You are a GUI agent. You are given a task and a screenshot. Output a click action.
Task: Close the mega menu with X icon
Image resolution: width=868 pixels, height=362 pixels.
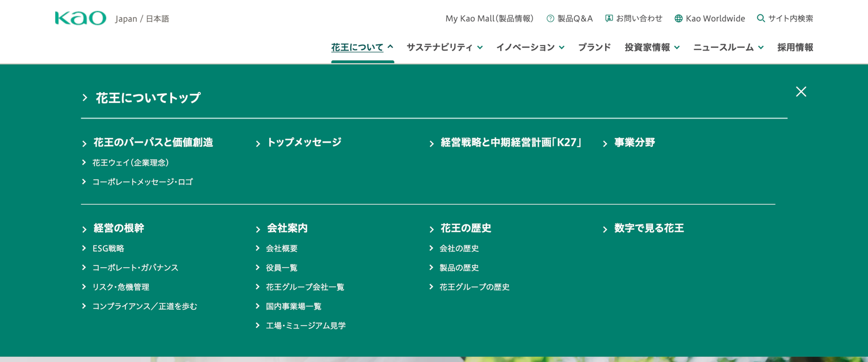tap(800, 91)
